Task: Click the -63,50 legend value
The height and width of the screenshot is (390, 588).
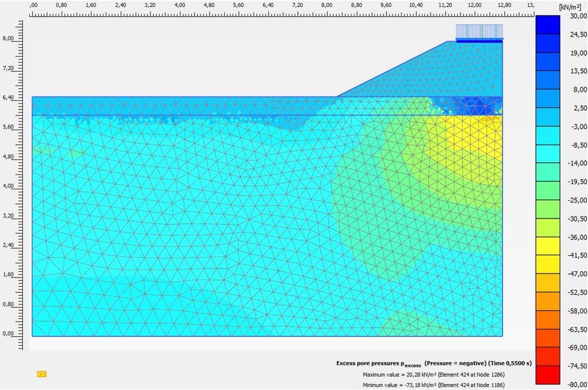Action: pos(578,329)
